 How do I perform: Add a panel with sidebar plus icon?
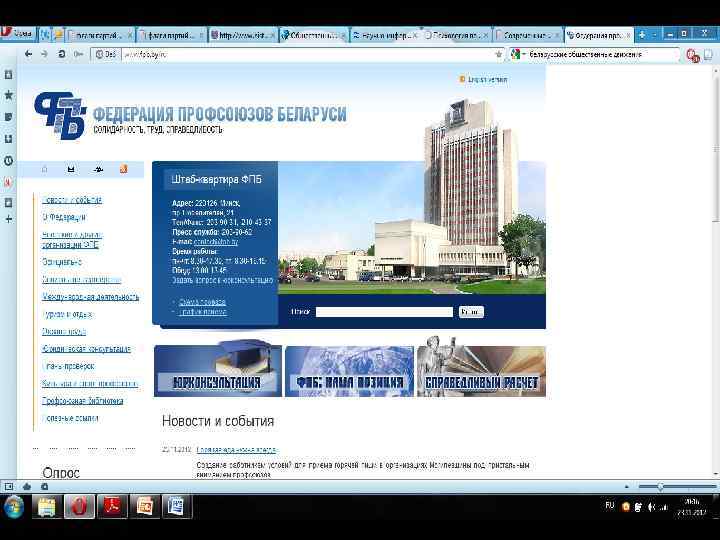(x=8, y=219)
